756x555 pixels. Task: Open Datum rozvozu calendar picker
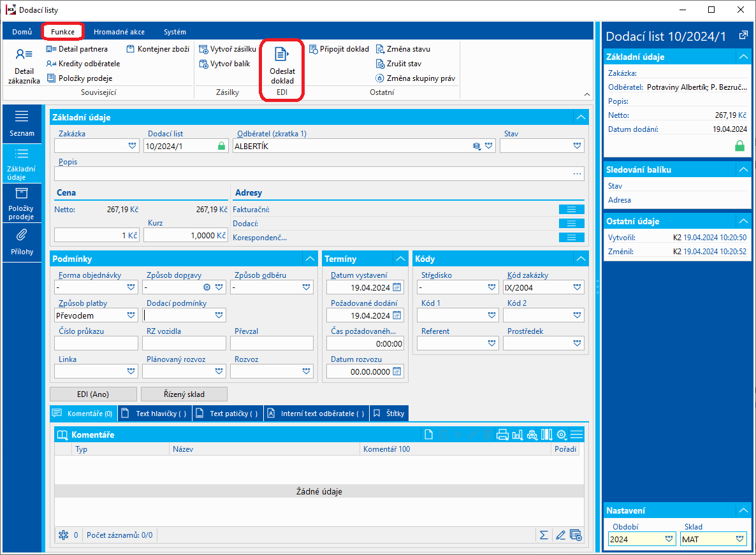tap(396, 371)
